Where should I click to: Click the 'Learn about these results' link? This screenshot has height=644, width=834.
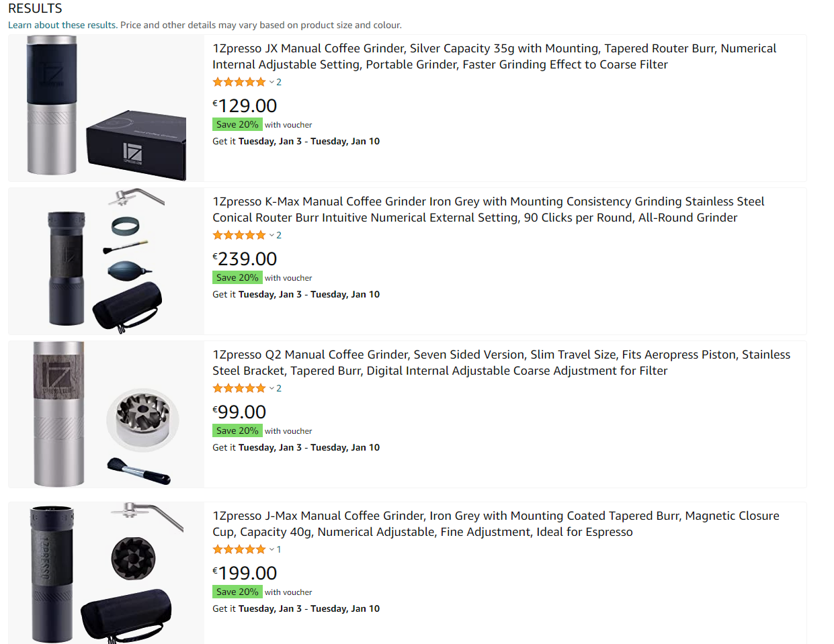pyautogui.click(x=62, y=25)
